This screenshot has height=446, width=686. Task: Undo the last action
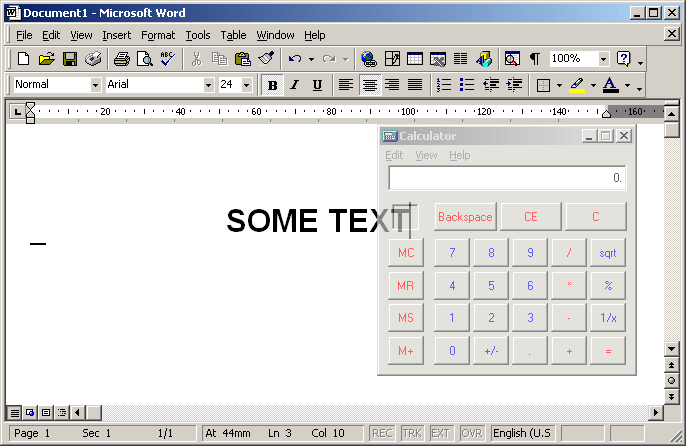295,59
